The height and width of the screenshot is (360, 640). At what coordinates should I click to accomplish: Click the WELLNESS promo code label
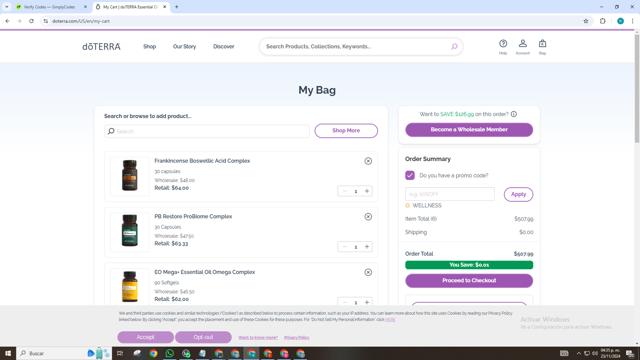(427, 205)
